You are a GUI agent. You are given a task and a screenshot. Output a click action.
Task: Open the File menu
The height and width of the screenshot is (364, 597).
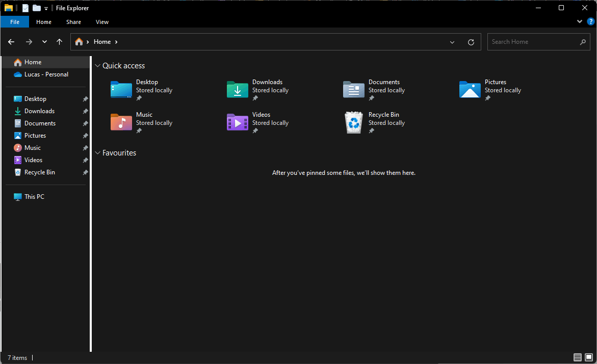click(15, 21)
